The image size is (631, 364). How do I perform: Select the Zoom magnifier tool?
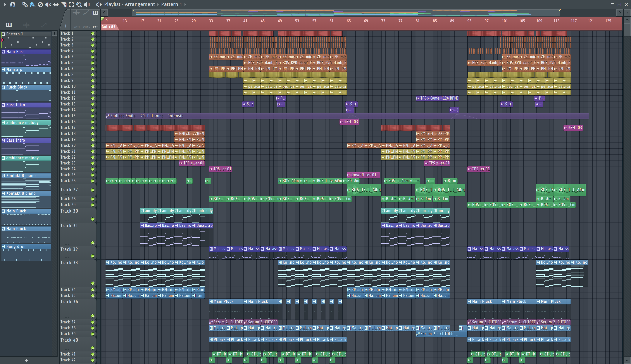click(79, 4)
